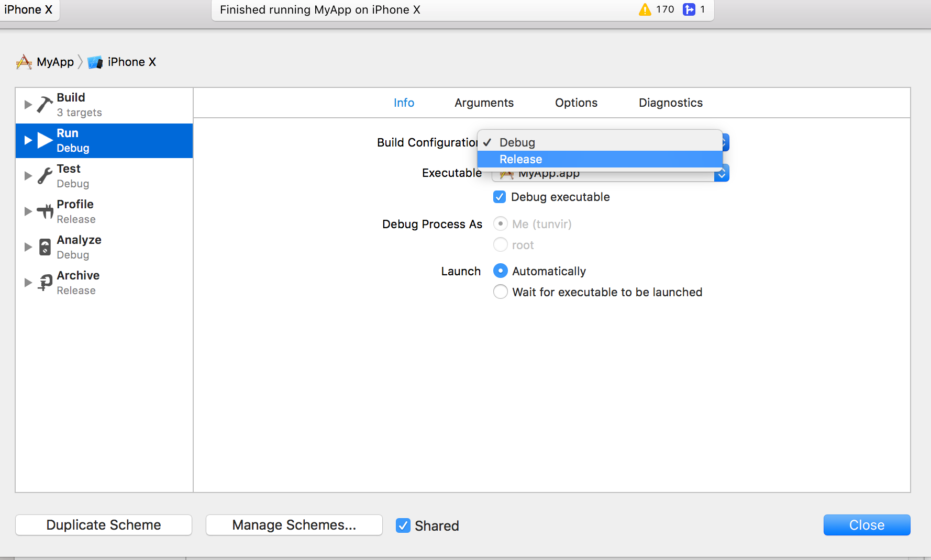Expand the Run disclosure triangle
This screenshot has height=560, width=931.
(28, 140)
